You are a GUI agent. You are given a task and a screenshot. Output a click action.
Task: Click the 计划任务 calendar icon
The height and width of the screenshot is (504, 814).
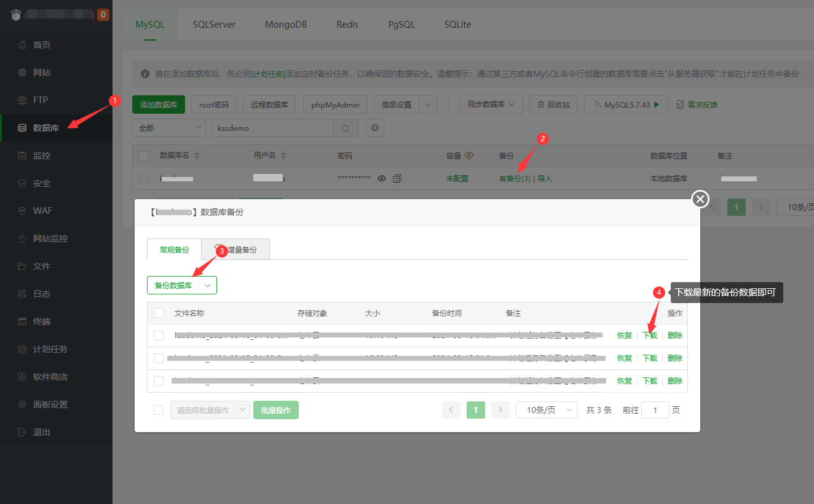(x=22, y=349)
